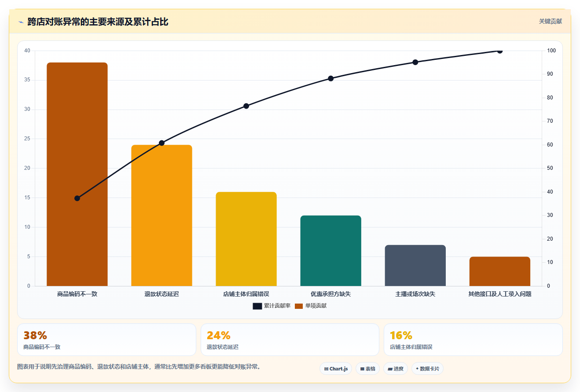Click the x-axis label 商品编码不一致
The height and width of the screenshot is (392, 580).
pyautogui.click(x=77, y=294)
